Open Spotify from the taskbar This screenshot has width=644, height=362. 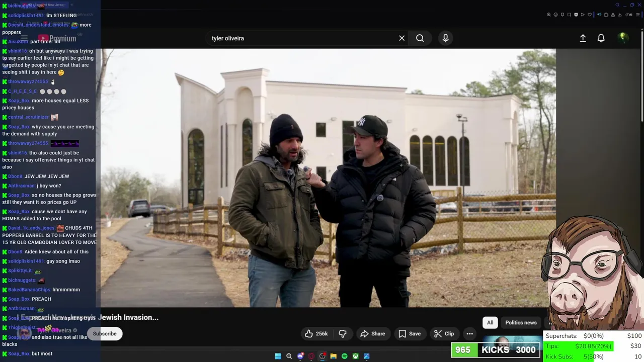[x=344, y=356]
